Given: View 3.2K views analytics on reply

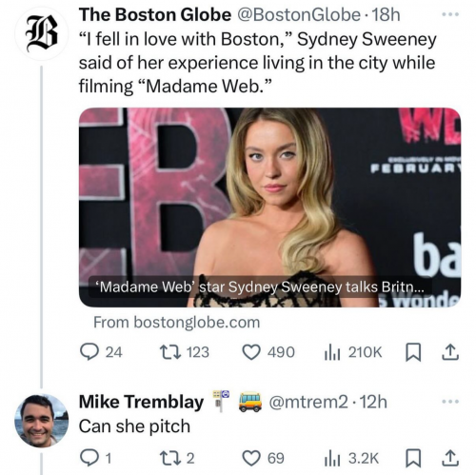Looking at the screenshot, I should [351, 458].
